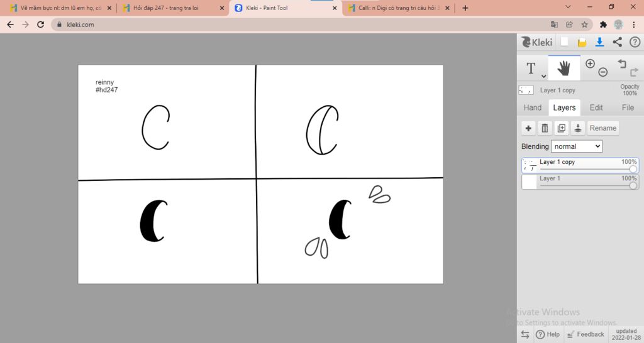This screenshot has width=644, height=343.
Task: Rename the selected layer
Action: pos(603,128)
